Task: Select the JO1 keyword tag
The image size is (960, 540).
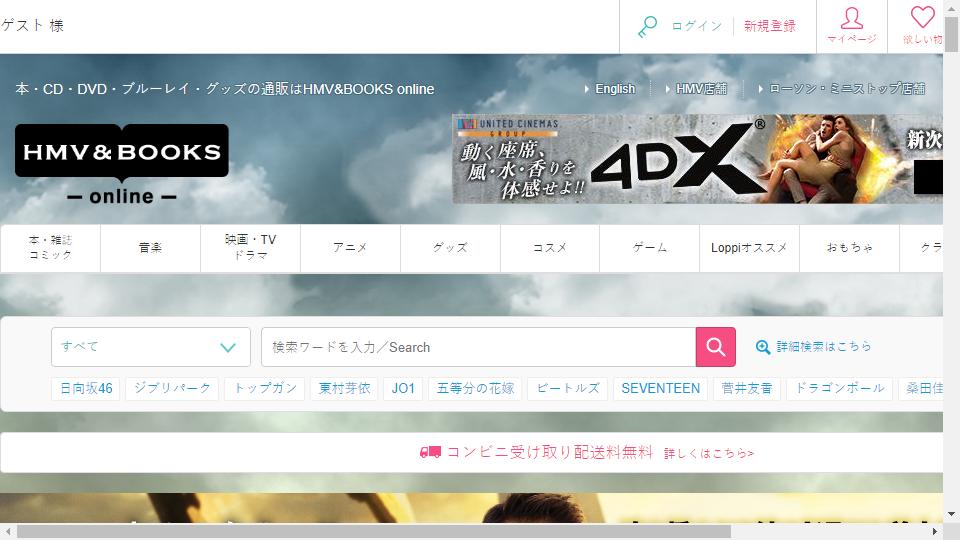Action: (403, 389)
